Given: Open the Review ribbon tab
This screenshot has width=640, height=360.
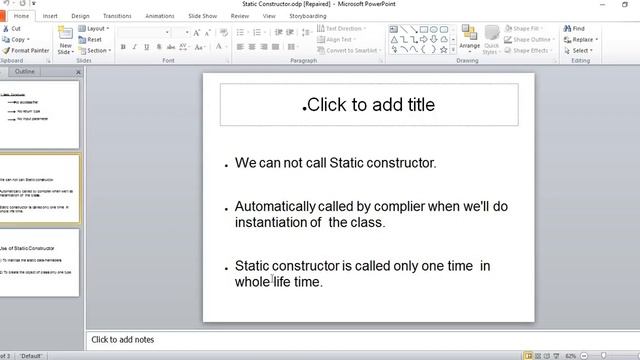Looking at the screenshot, I should click(240, 16).
